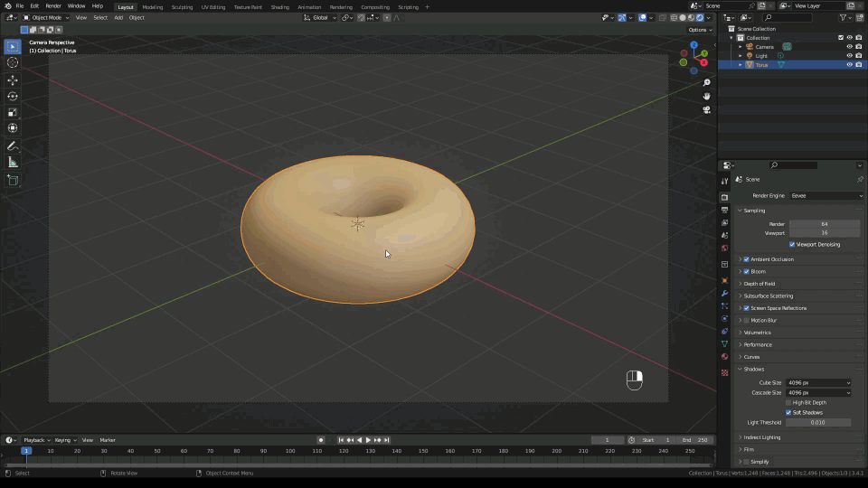This screenshot has height=488, width=868.
Task: Toggle camera view gizmo button in viewport
Action: tap(707, 109)
